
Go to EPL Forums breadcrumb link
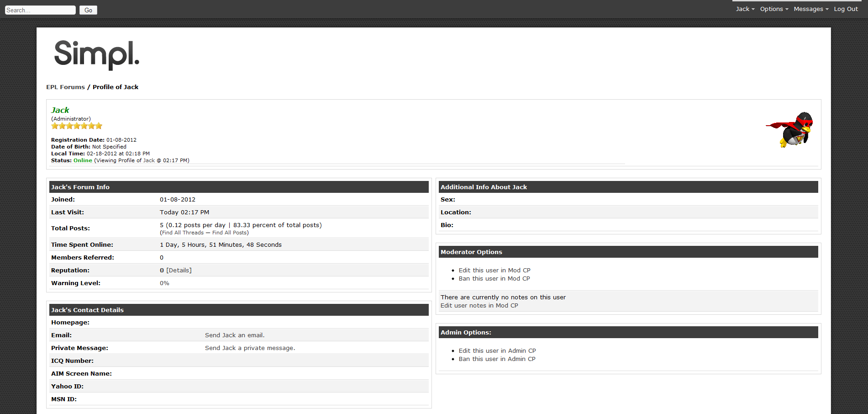tap(65, 87)
